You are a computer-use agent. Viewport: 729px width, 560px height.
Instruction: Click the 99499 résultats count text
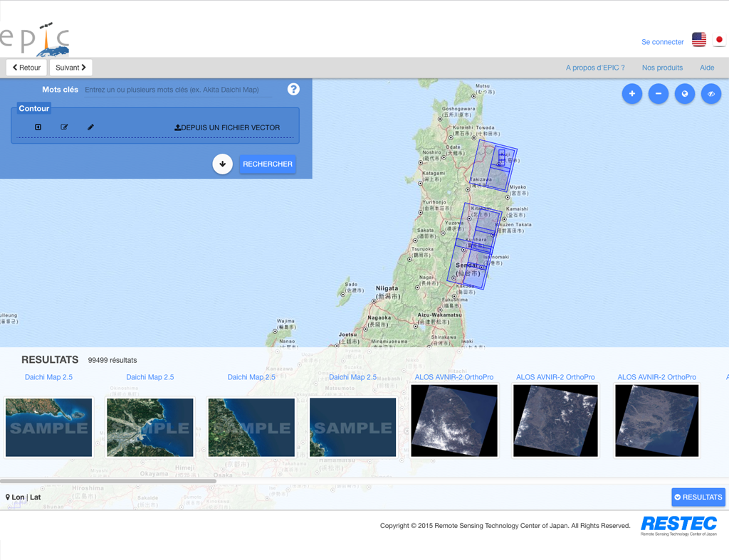112,360
